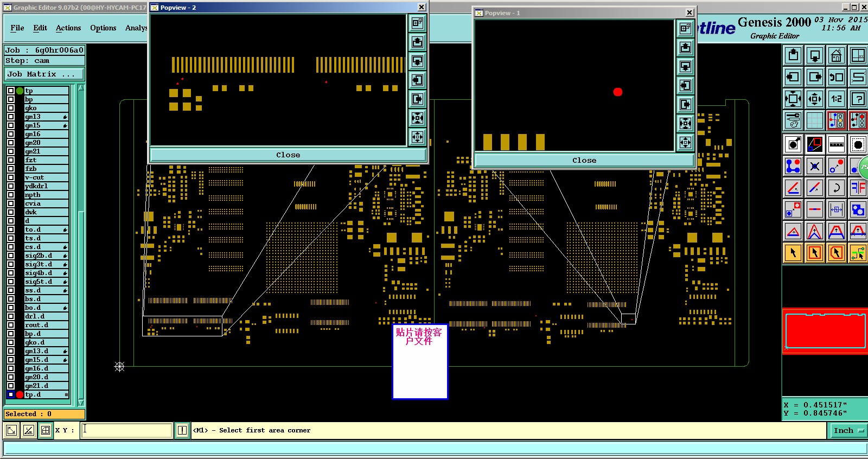Open the Inch units dropdown

pyautogui.click(x=848, y=430)
